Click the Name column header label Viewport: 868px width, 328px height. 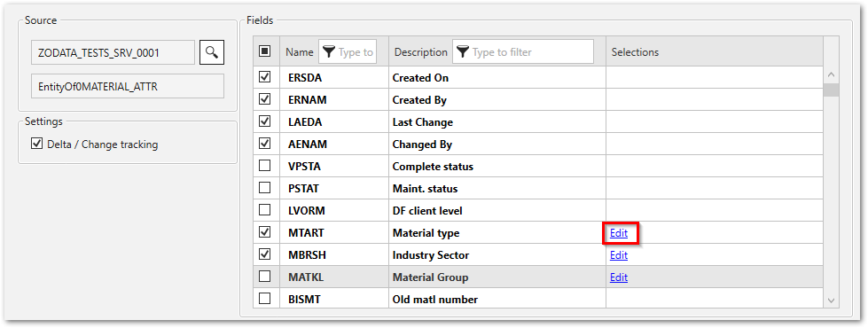click(x=300, y=52)
